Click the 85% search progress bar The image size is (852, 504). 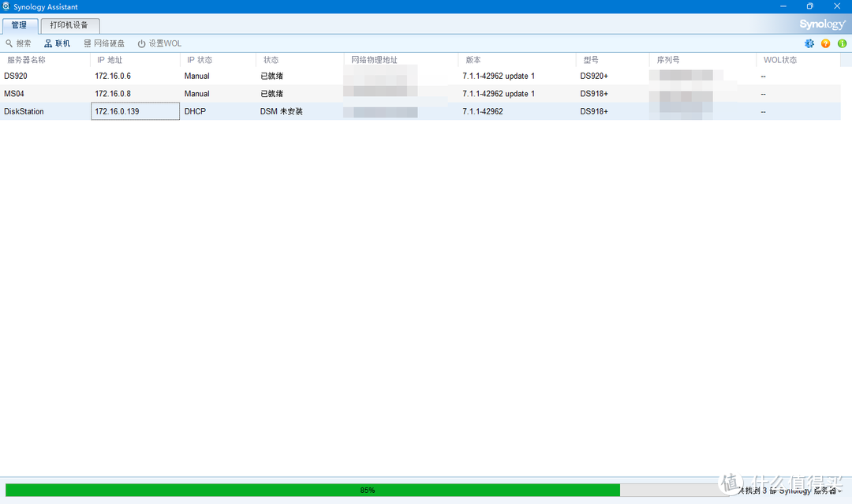click(x=368, y=490)
